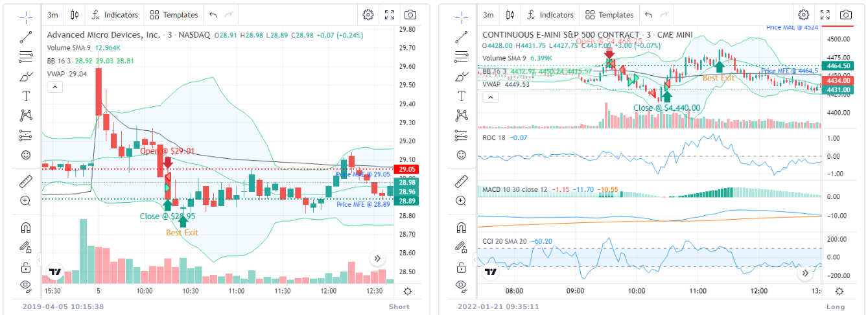Open chart patterns tool in S&P chart

(462, 115)
